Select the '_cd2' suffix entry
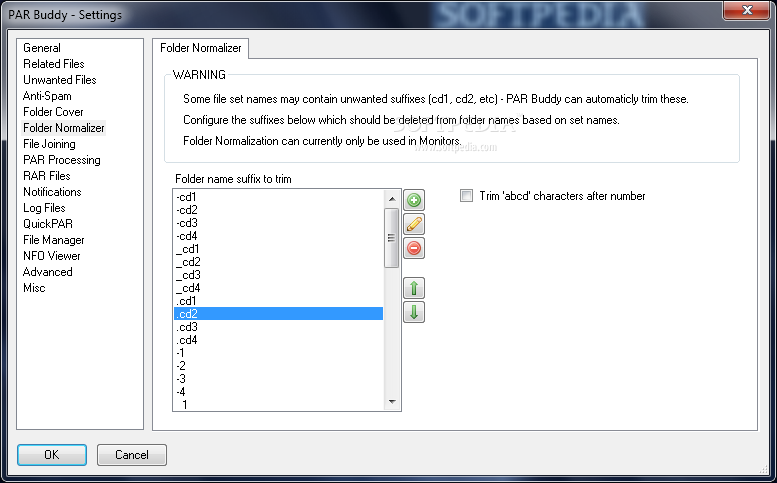The height and width of the screenshot is (483, 777). tap(278, 262)
